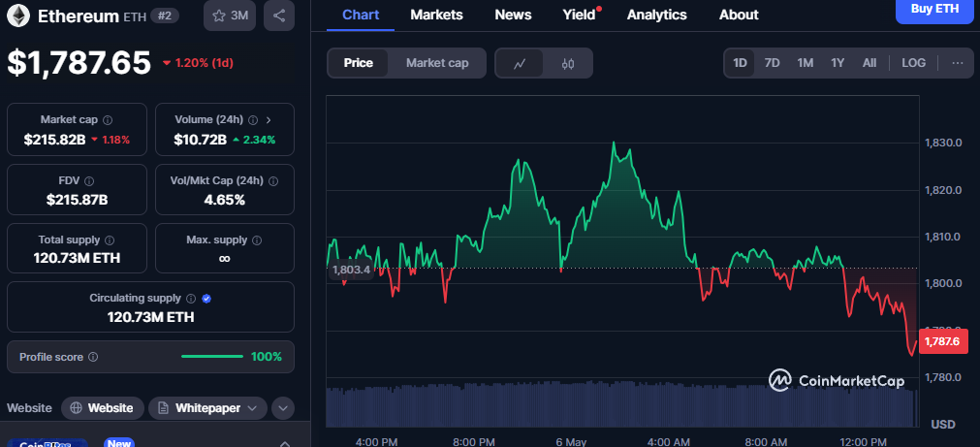Click the Buy ETH button
Viewport: 980px width, 447px height.
(934, 10)
